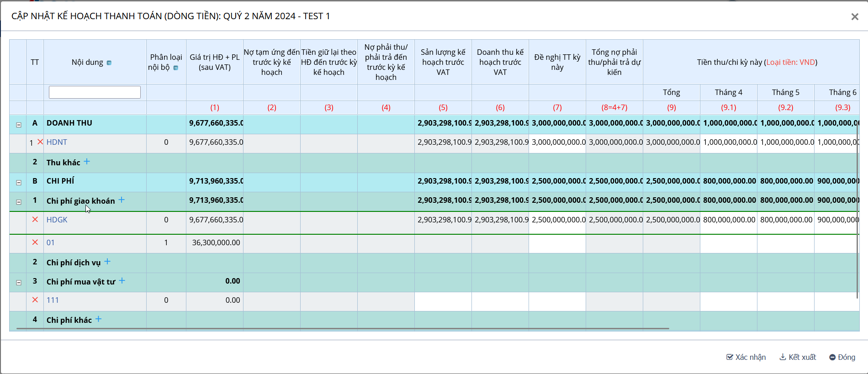Image resolution: width=868 pixels, height=374 pixels.
Task: Export data with Kết xuất button
Action: coord(798,357)
